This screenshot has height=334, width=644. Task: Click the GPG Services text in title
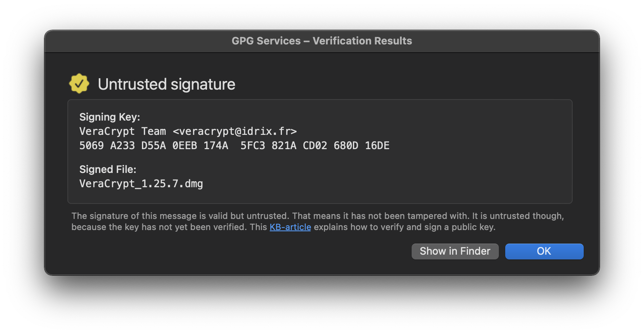[266, 41]
